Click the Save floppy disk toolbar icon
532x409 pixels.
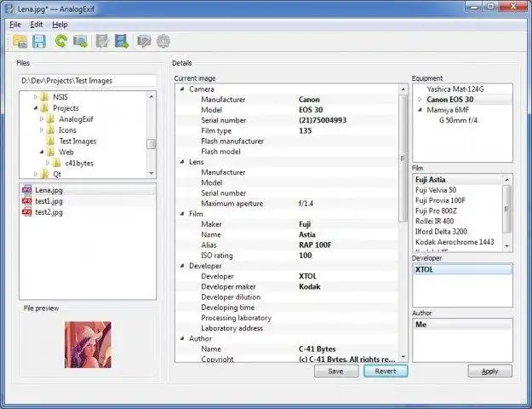(39, 41)
